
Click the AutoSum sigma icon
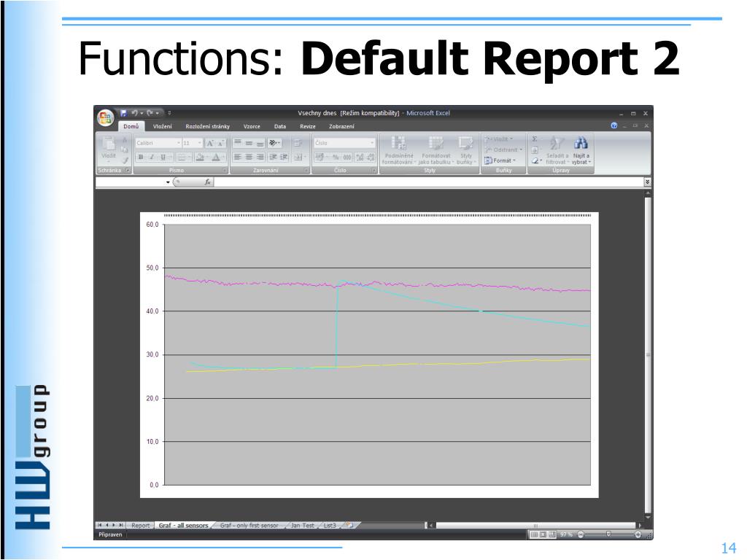(x=535, y=139)
